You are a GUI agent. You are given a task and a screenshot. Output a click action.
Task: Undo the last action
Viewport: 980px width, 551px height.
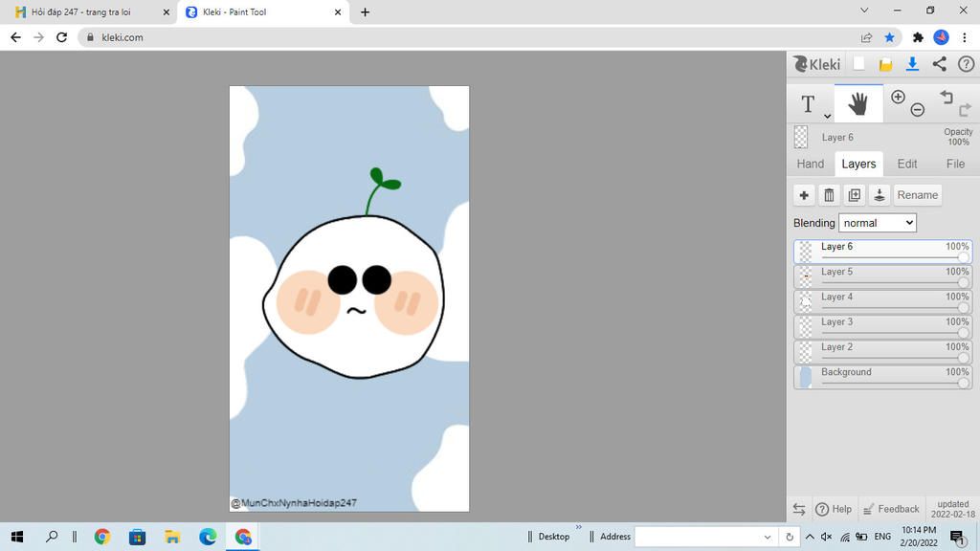click(x=947, y=97)
